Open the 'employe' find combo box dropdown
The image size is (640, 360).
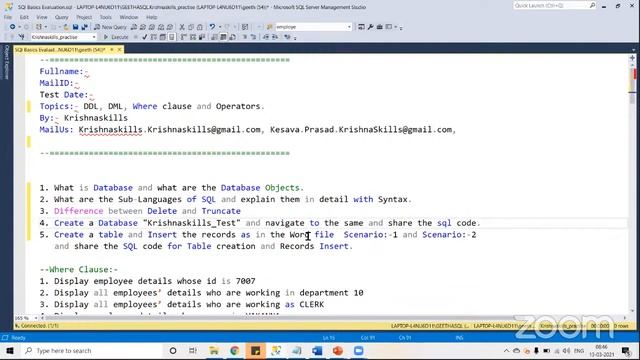(x=349, y=27)
